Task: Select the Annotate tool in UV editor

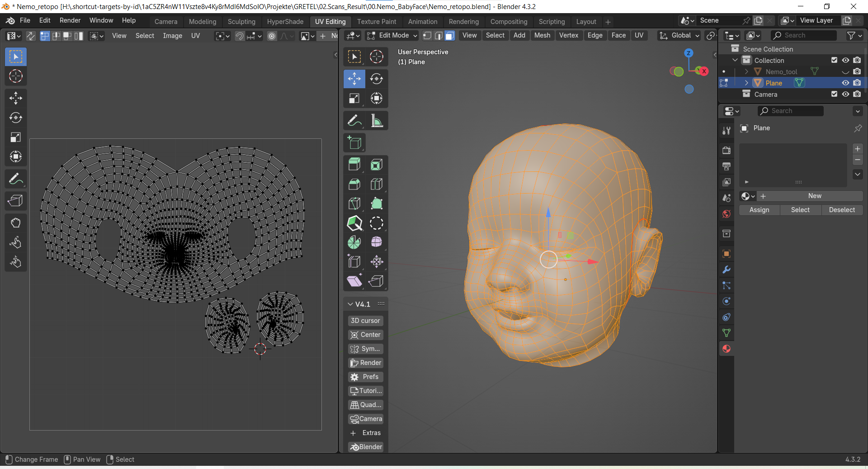Action: (16, 180)
